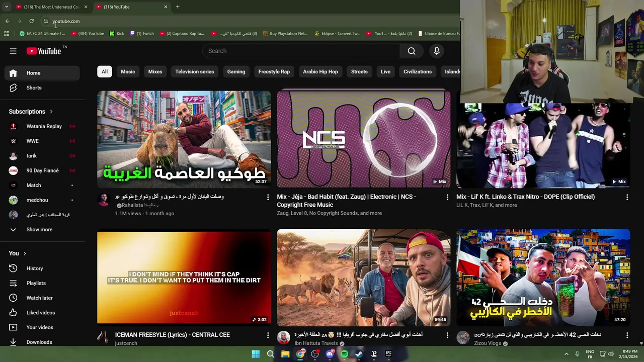The image size is (644, 362).
Task: Select the Civilizations filter chip
Action: point(418,71)
